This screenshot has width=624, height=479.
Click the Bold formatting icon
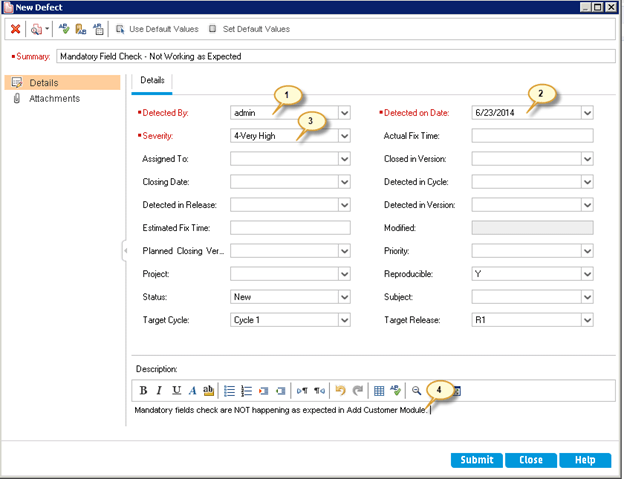pos(143,391)
